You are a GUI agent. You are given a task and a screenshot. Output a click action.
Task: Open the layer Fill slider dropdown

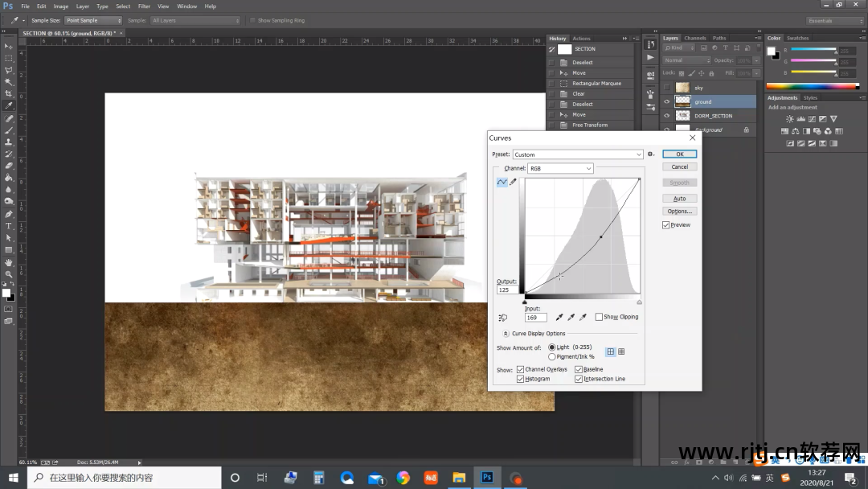756,73
